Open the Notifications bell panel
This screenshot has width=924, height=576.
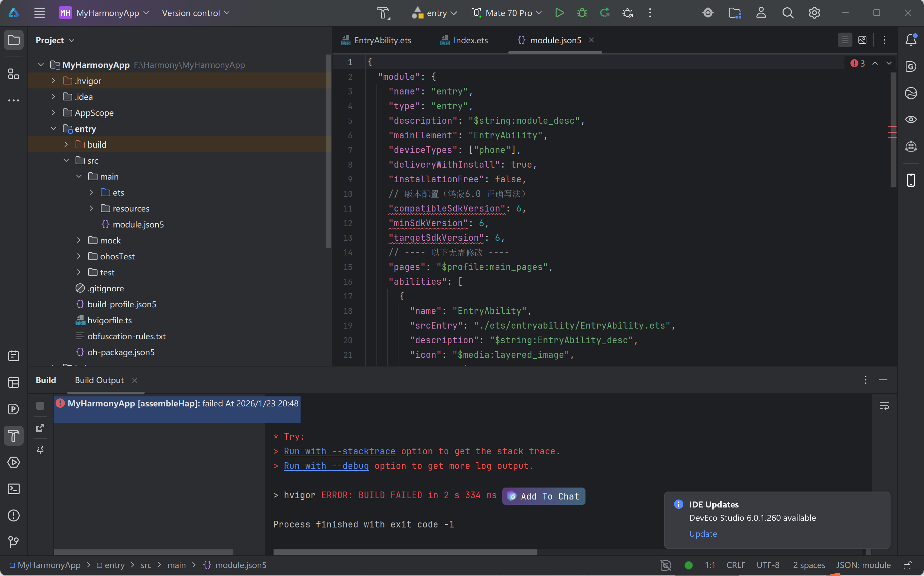(911, 40)
